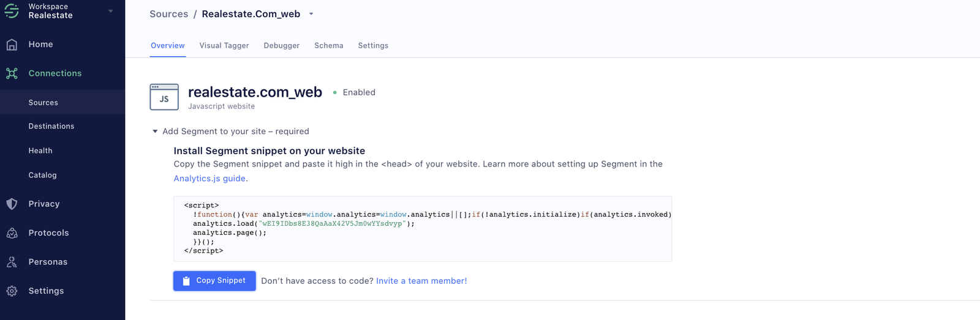Click the Settings gear icon in sidebar

12,291
